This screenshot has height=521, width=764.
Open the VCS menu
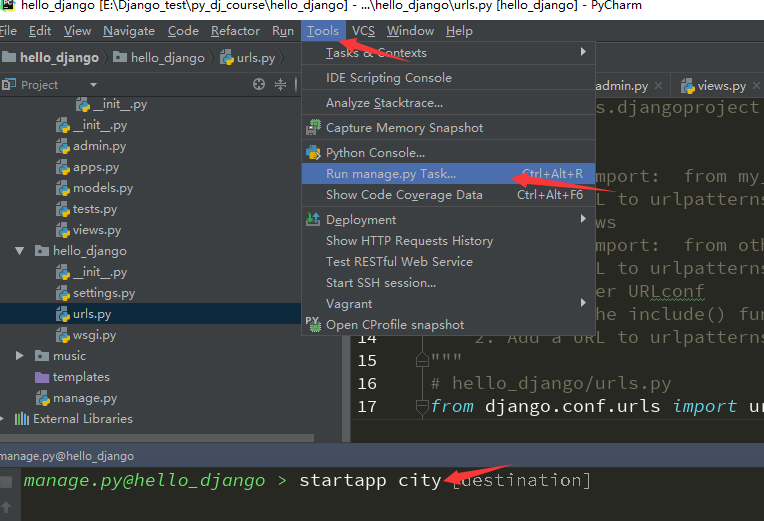(363, 31)
